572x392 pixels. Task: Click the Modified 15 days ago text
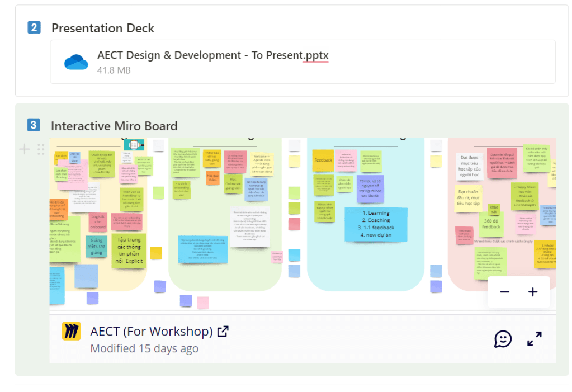point(144,348)
